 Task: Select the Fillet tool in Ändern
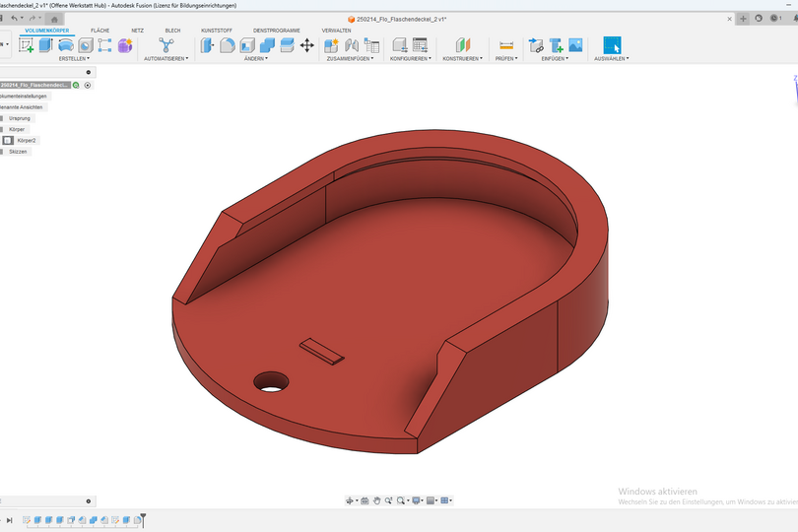pyautogui.click(x=228, y=45)
